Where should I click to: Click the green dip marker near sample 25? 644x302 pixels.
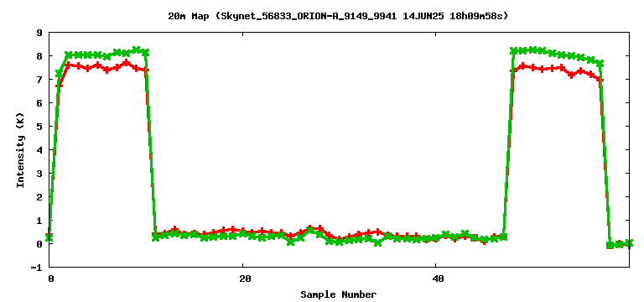[291, 242]
